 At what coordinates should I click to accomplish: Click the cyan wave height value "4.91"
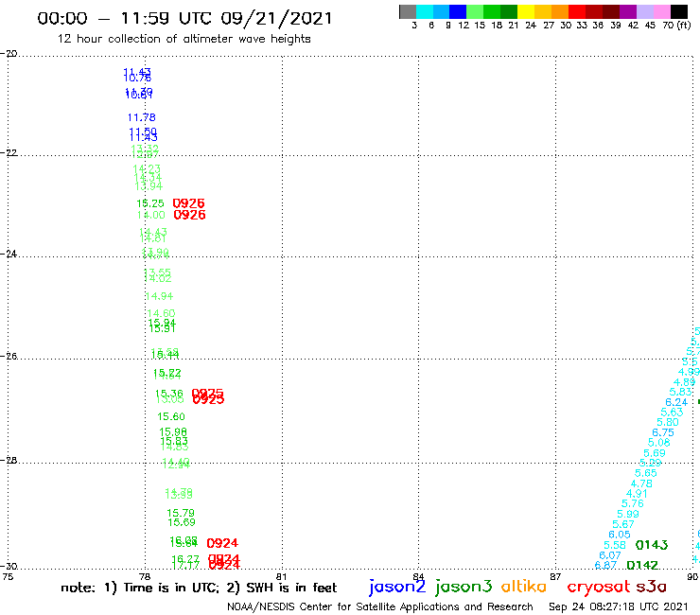[x=637, y=494]
